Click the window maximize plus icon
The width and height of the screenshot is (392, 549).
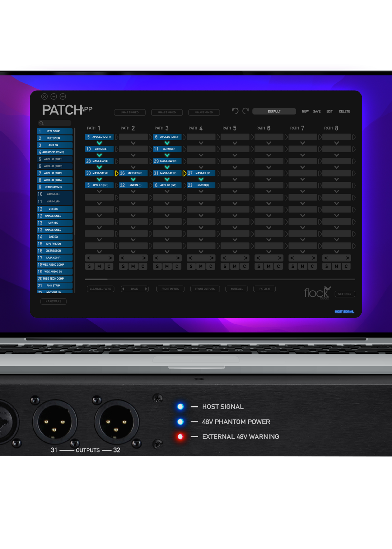pos(63,97)
